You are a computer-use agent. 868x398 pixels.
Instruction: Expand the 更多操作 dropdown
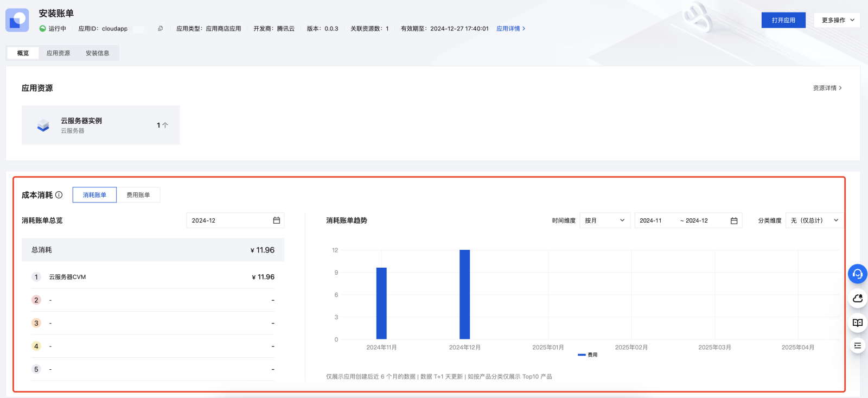837,20
